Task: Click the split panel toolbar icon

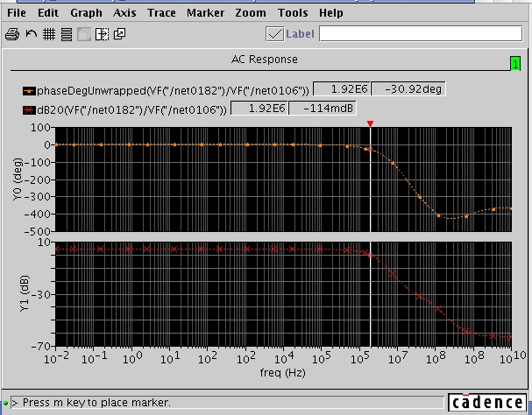Action: coord(102,34)
